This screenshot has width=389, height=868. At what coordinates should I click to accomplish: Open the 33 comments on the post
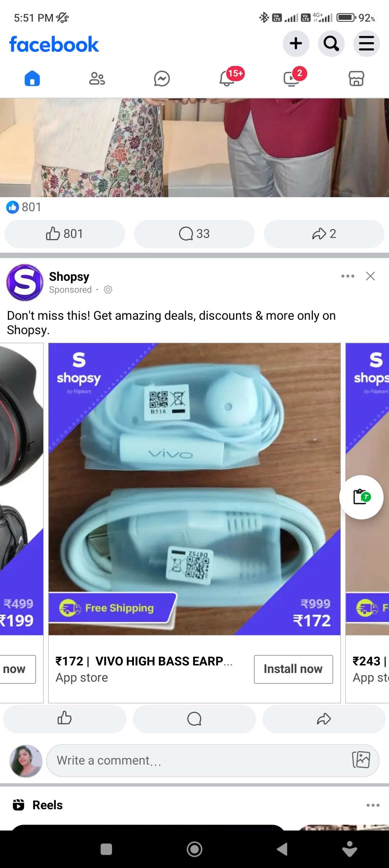[x=194, y=234]
